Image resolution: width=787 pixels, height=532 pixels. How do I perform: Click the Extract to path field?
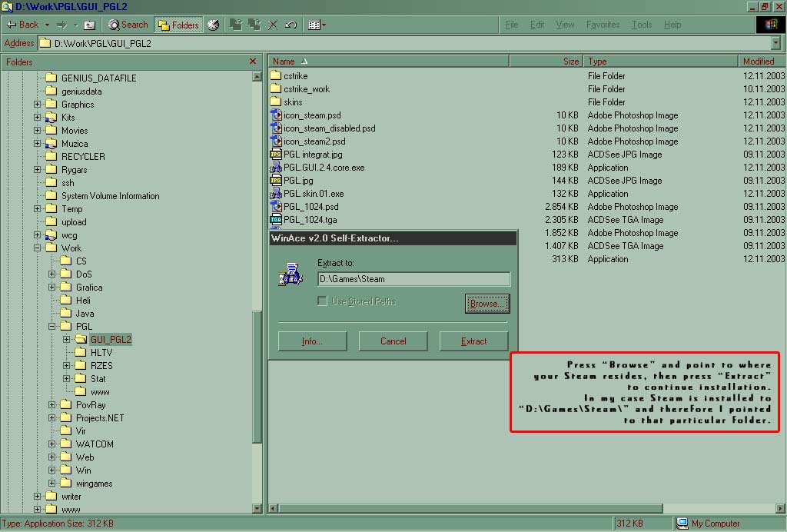413,279
